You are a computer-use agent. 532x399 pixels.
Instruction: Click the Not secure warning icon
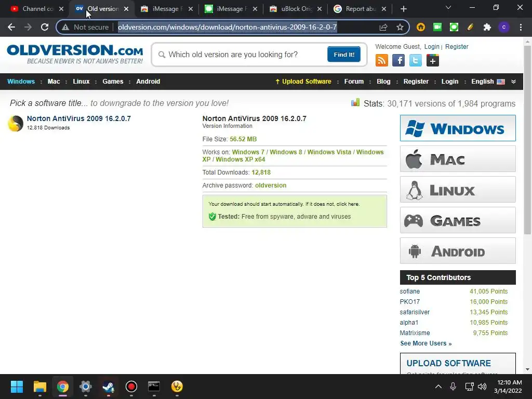(x=65, y=27)
